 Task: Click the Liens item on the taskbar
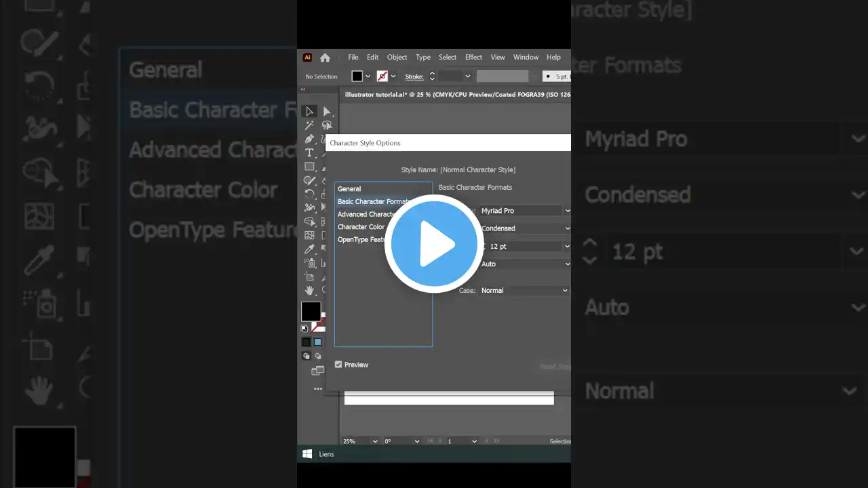[x=327, y=454]
